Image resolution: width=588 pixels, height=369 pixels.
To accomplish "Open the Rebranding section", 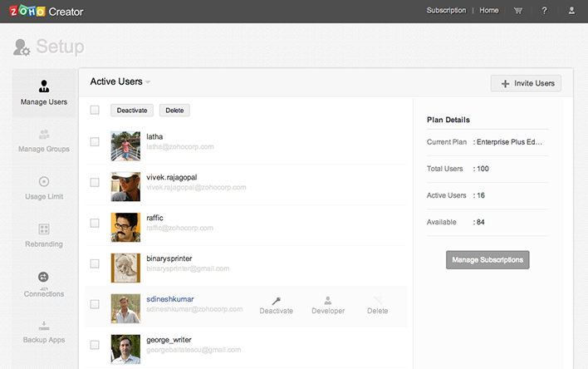I will (44, 235).
